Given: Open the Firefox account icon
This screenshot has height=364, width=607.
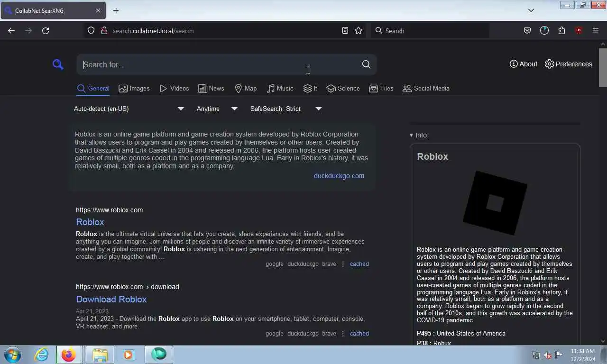Looking at the screenshot, I should pyautogui.click(x=544, y=31).
